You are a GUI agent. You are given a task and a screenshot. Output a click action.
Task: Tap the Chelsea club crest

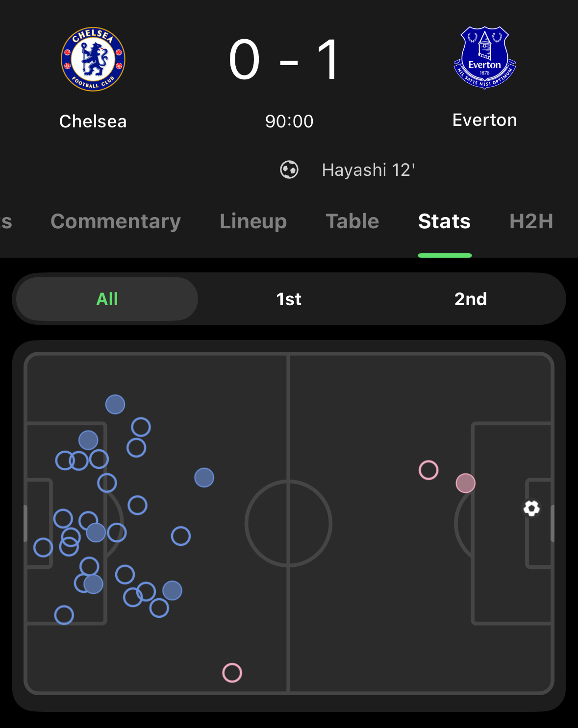(93, 59)
